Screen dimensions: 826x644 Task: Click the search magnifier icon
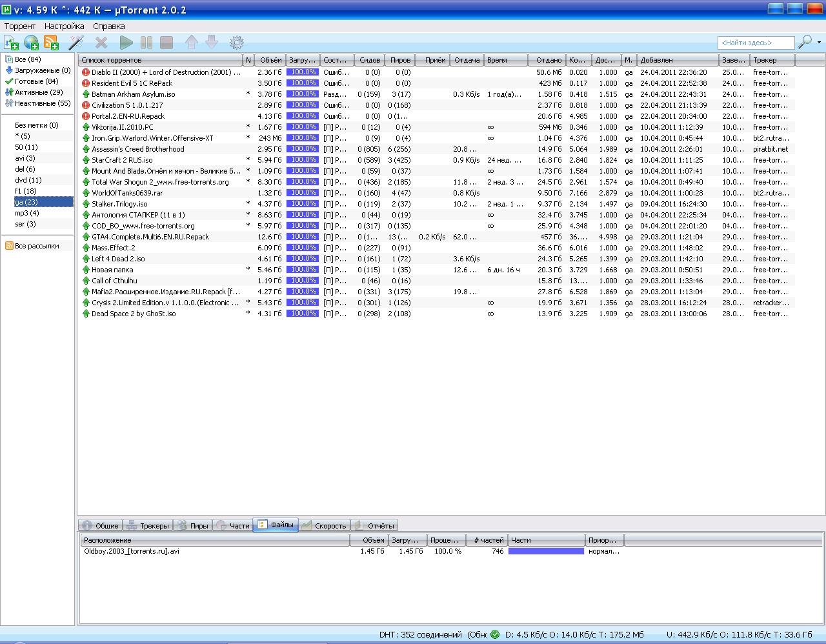coord(805,42)
